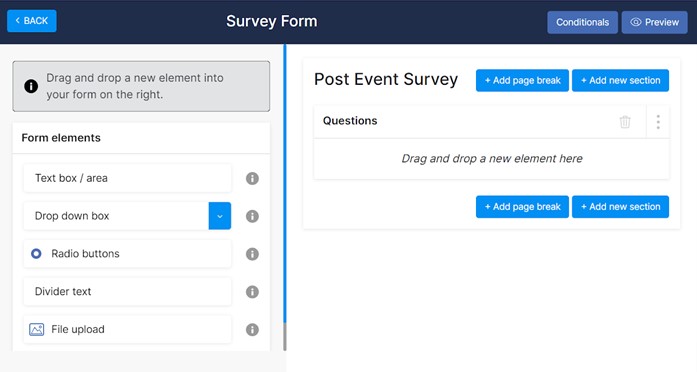
Task: Click the info icon beside Divider text
Action: pos(252,292)
